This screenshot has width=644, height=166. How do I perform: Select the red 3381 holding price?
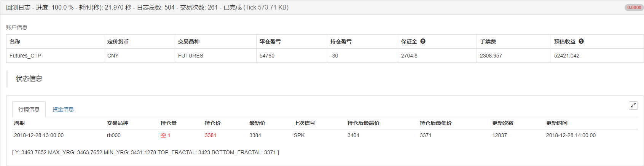click(210, 135)
